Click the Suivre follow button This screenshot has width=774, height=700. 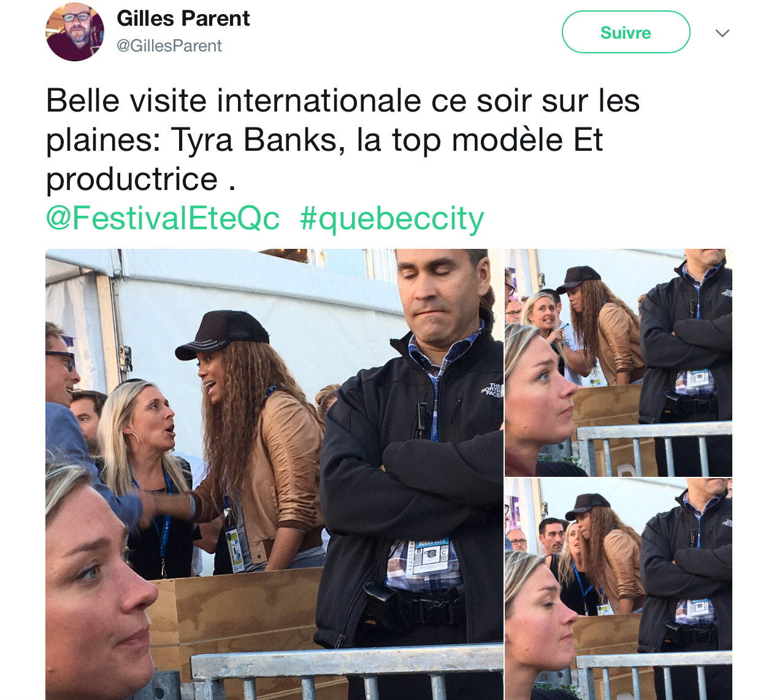[x=626, y=32]
